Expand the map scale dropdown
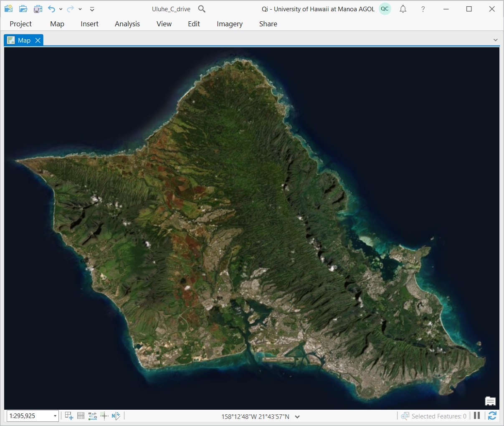The height and width of the screenshot is (426, 504). coord(55,416)
